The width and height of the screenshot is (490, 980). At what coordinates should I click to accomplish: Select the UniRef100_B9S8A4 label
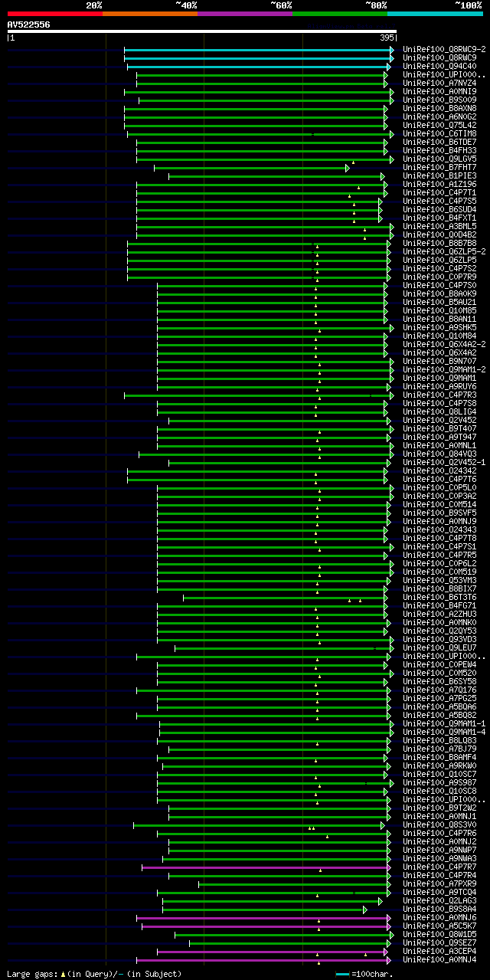(x=440, y=909)
